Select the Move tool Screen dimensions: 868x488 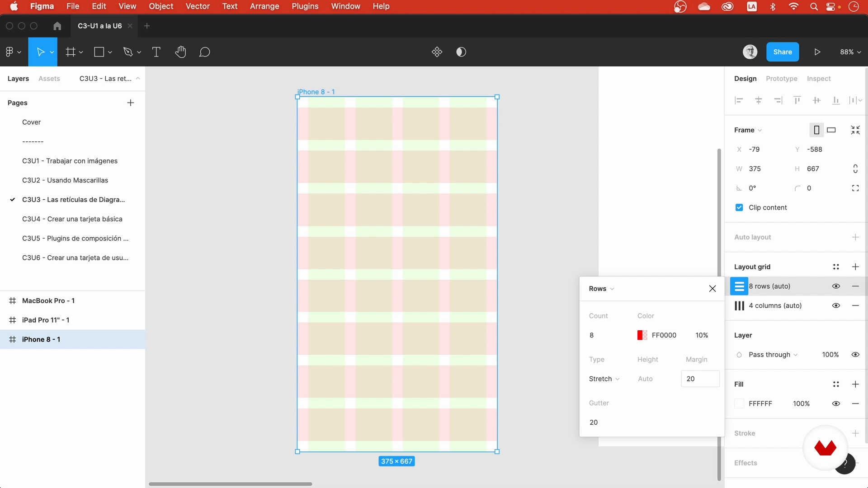[40, 52]
